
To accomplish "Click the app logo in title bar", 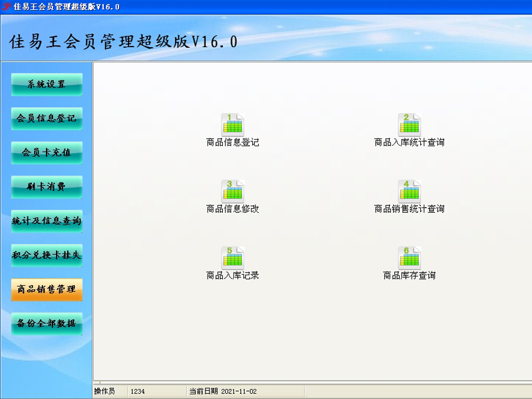I will [6, 7].
